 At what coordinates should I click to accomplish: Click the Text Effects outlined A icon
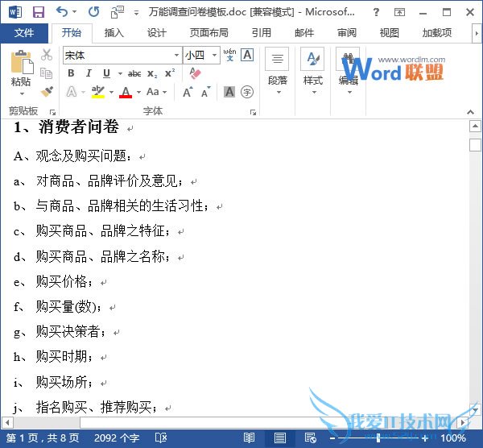[x=72, y=92]
